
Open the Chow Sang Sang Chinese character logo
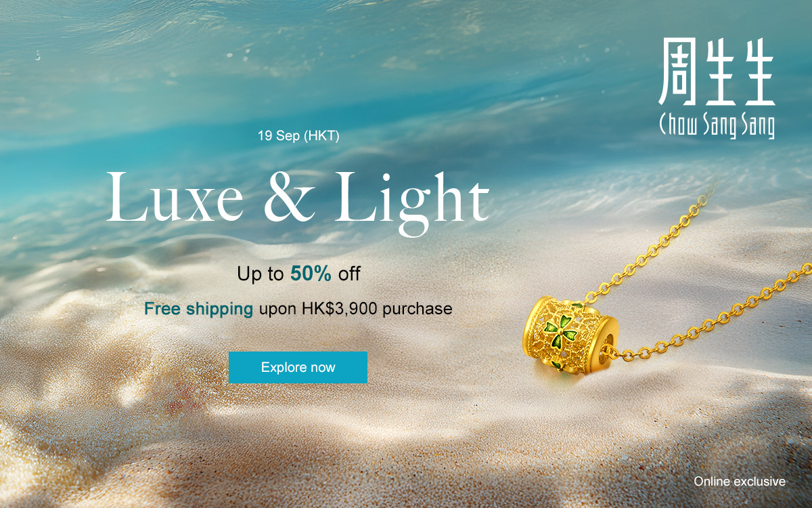pyautogui.click(x=717, y=72)
